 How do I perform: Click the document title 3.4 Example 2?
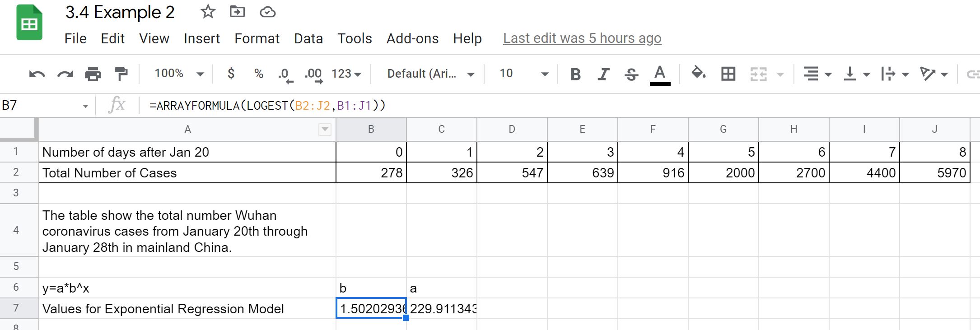(120, 12)
